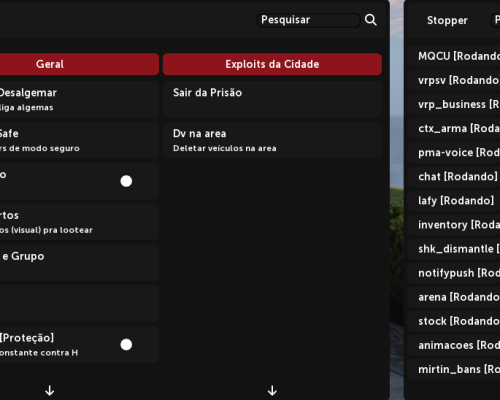The height and width of the screenshot is (400, 500).
Task: Select shk_dismantle resource row
Action: pos(454,249)
